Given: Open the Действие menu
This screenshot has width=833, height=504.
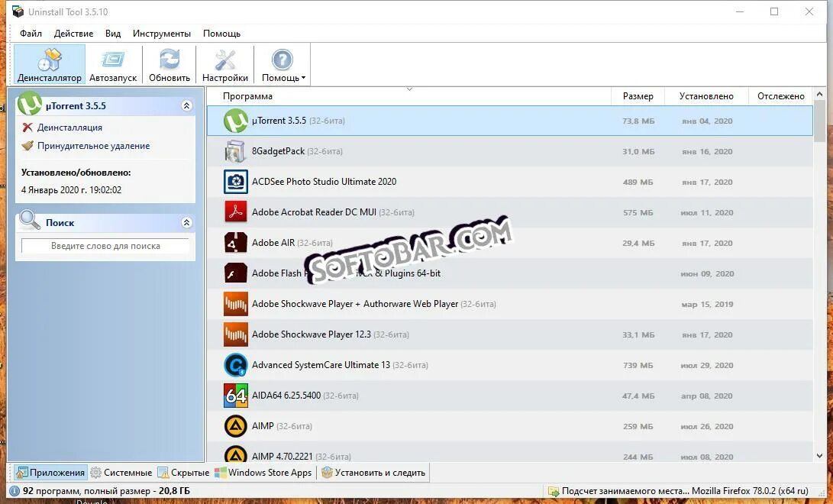Looking at the screenshot, I should tap(73, 34).
